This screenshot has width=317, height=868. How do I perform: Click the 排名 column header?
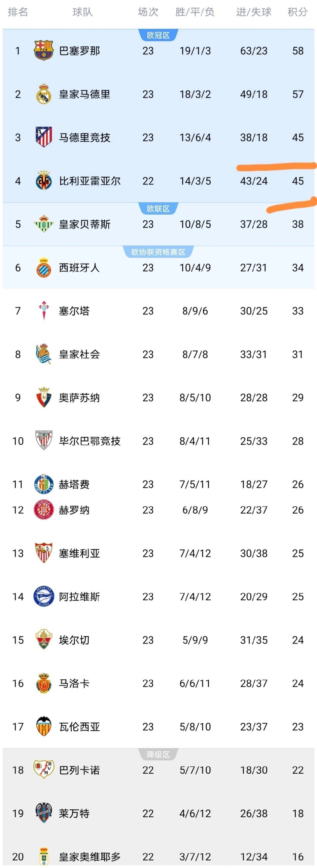point(18,12)
